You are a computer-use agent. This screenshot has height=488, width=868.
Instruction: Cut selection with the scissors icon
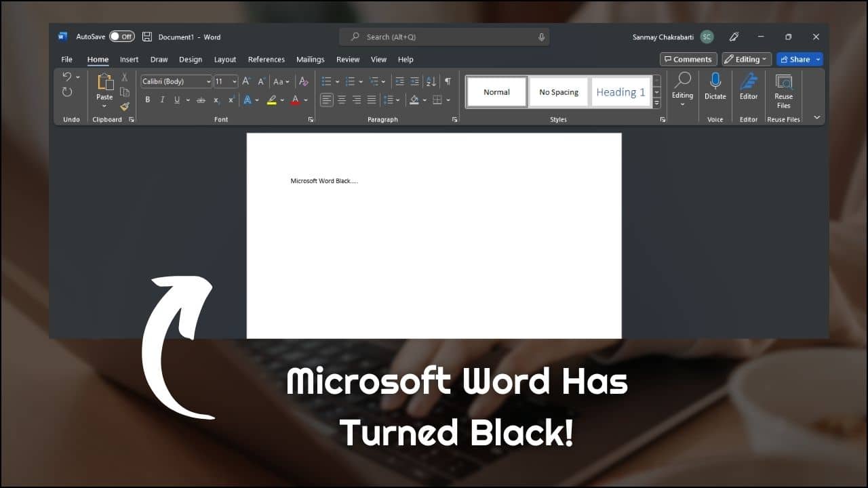coord(125,77)
